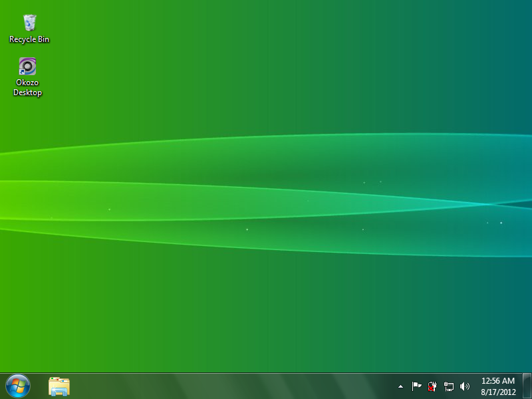
Task: Open the volume speaker icon
Action: (464, 386)
